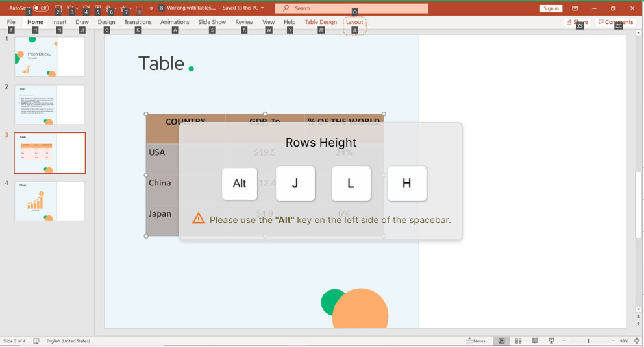Click the 'Table' slide title text
The image size is (644, 347).
pyautogui.click(x=162, y=64)
